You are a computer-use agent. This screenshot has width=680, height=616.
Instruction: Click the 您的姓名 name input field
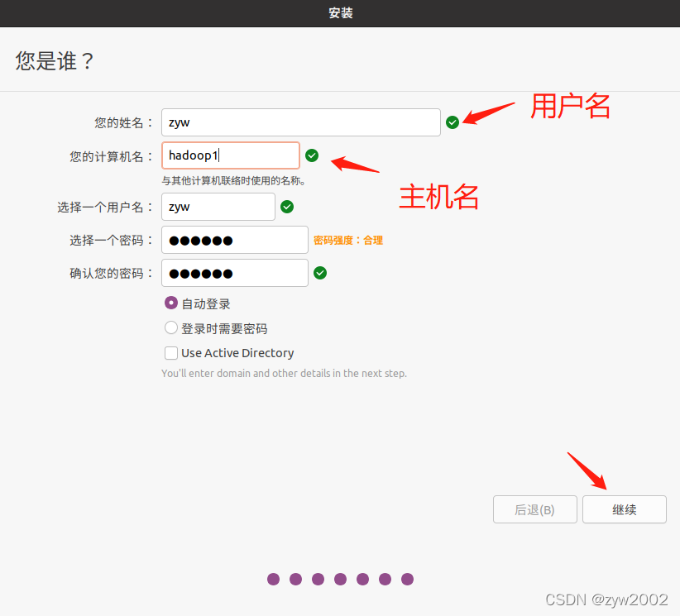301,122
